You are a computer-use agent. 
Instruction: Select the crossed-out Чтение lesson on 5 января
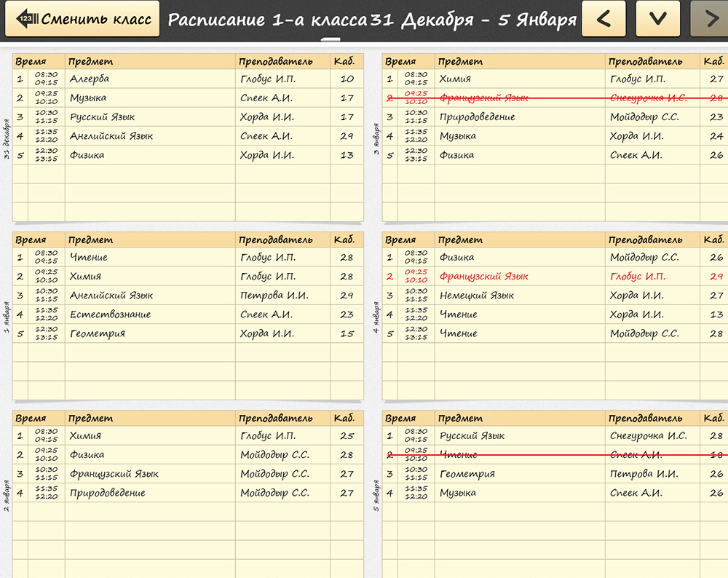point(555,454)
